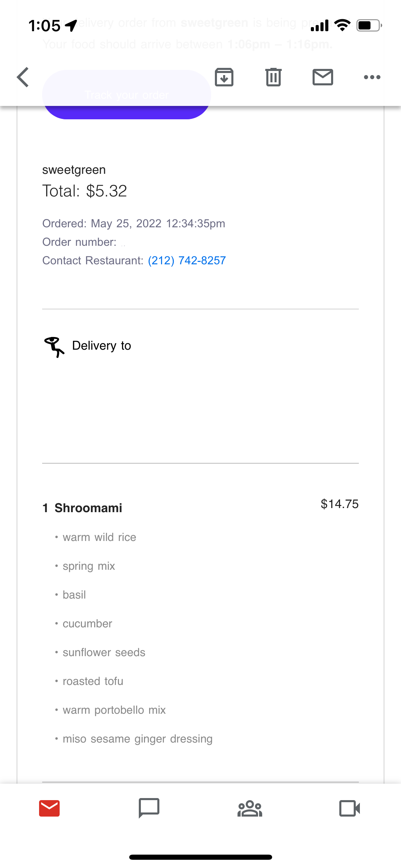The image size is (401, 868).
Task: Open the Meet video tab
Action: click(x=350, y=808)
